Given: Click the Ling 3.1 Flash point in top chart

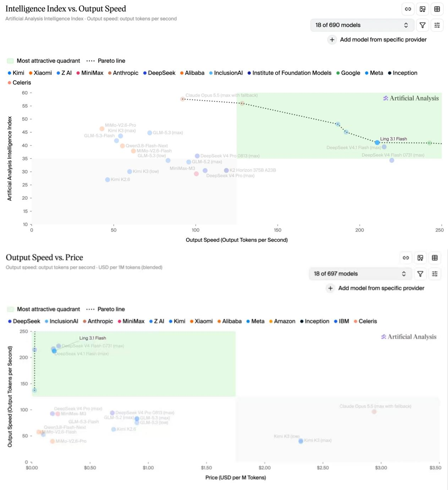Looking at the screenshot, I should point(377,142).
